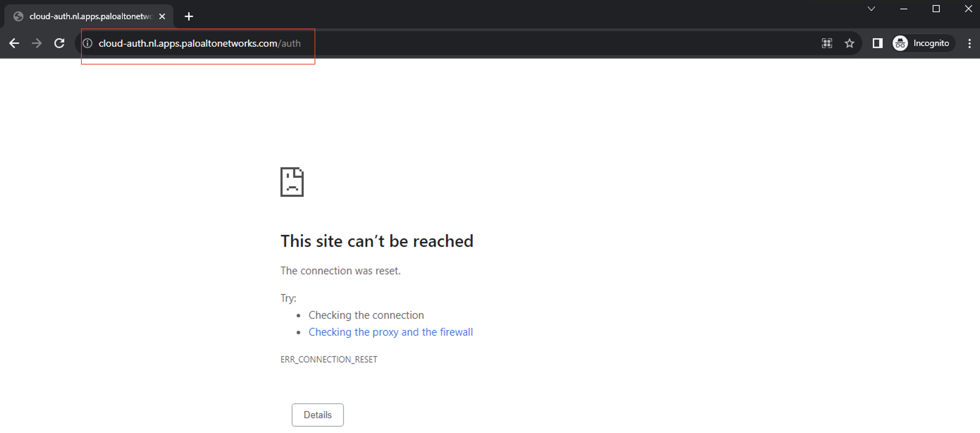This screenshot has height=433, width=980.
Task: Open a new tab with the plus button
Action: (x=189, y=16)
